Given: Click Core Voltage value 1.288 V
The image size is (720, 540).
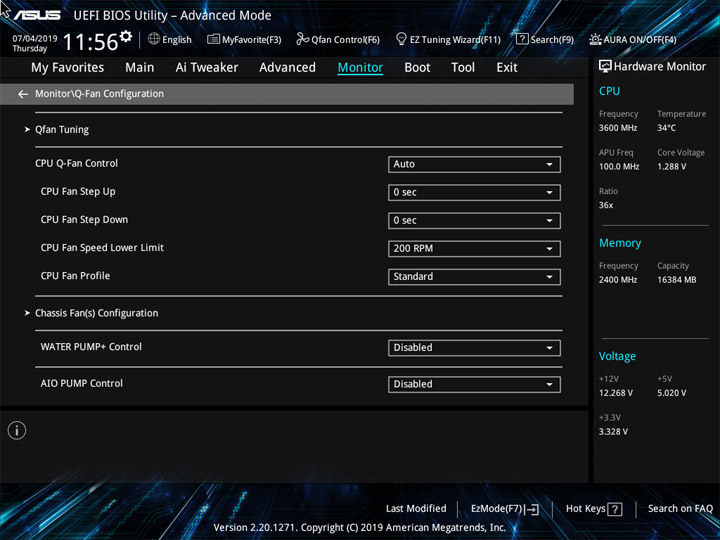Looking at the screenshot, I should click(x=671, y=167).
